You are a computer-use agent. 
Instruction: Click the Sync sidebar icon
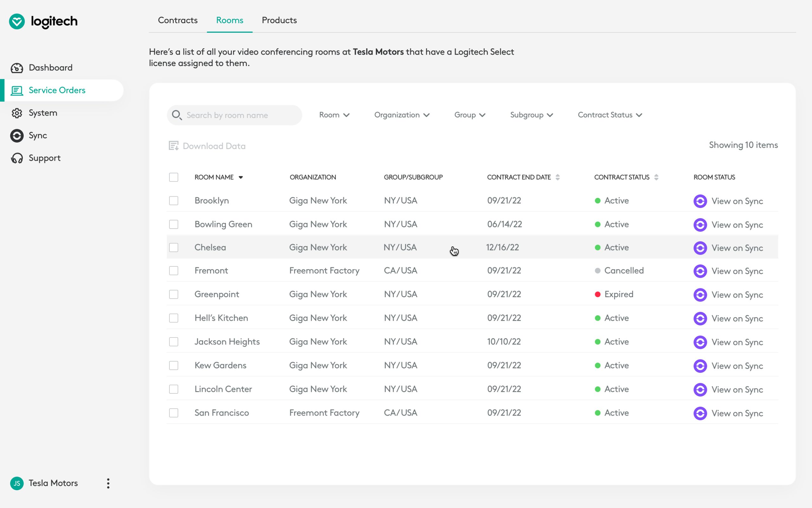pos(17,135)
